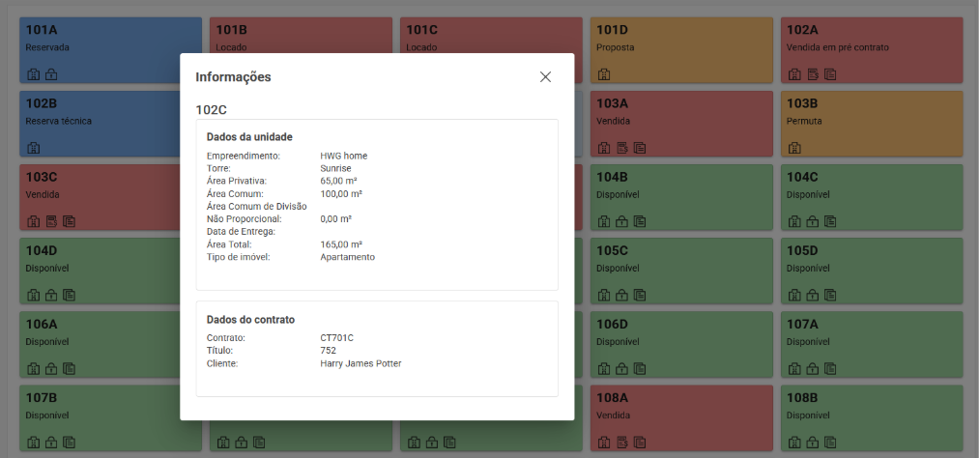Select the 101B Locado unit card
This screenshot has width=980, height=458.
tap(301, 36)
